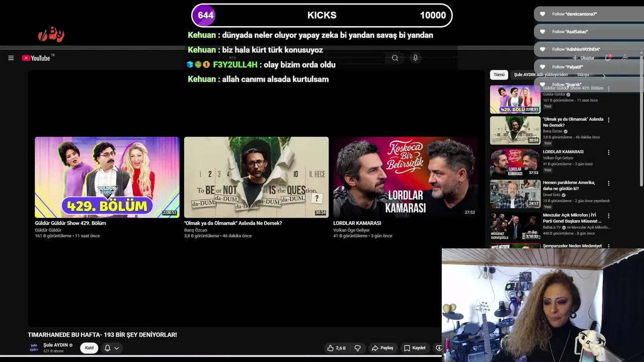Open endscreen title "Olmak ya da Olmamak" Aslında Ne Demek?
Image resolution: width=644 pixels, height=362 pixels.
click(233, 223)
